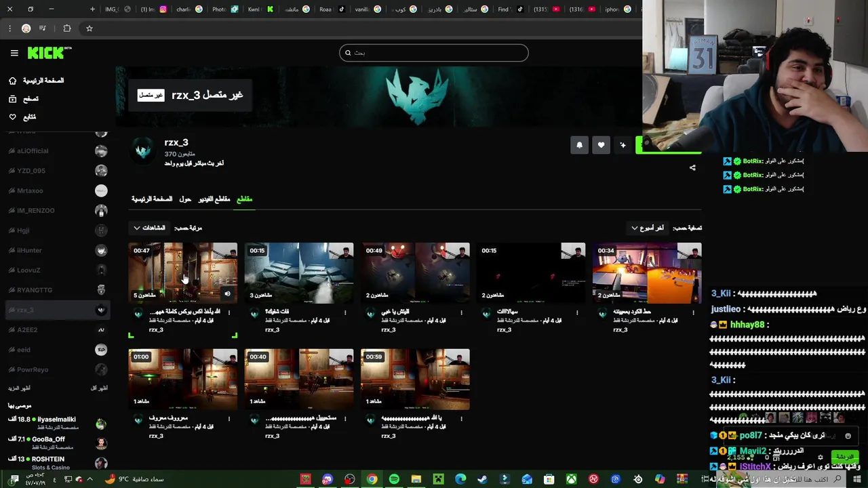868x488 pixels.
Task: Click the media control icon in the browser toolbar
Action: tap(43, 28)
